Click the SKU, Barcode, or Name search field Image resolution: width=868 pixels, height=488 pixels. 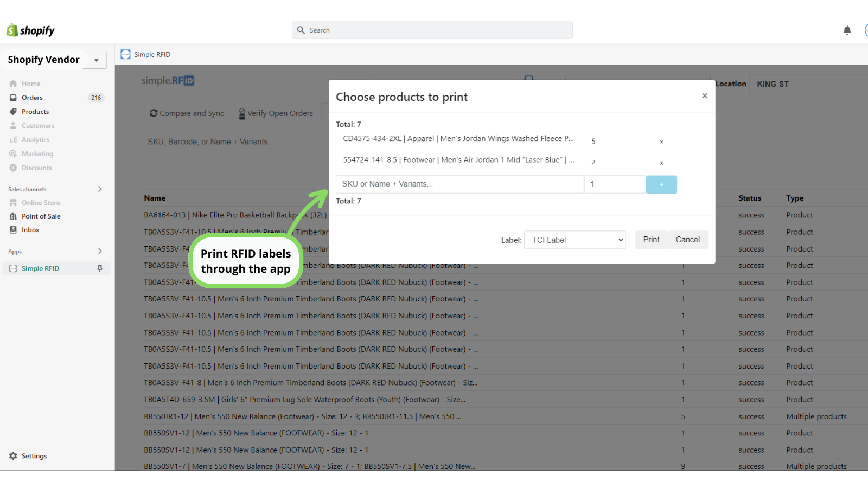(235, 142)
